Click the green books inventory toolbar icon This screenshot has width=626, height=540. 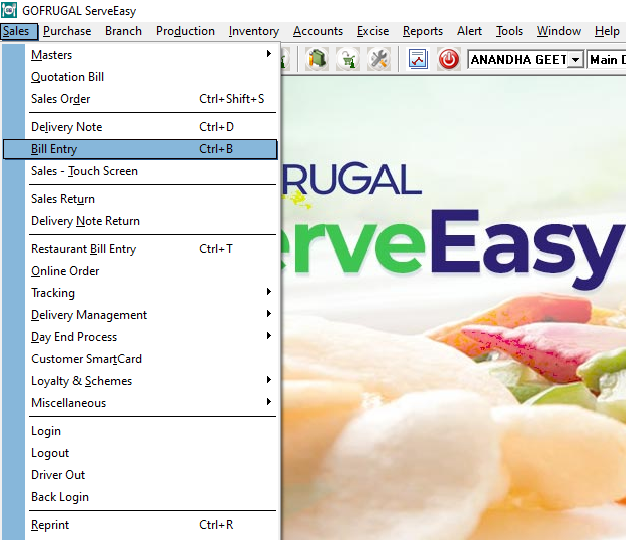coord(317,59)
